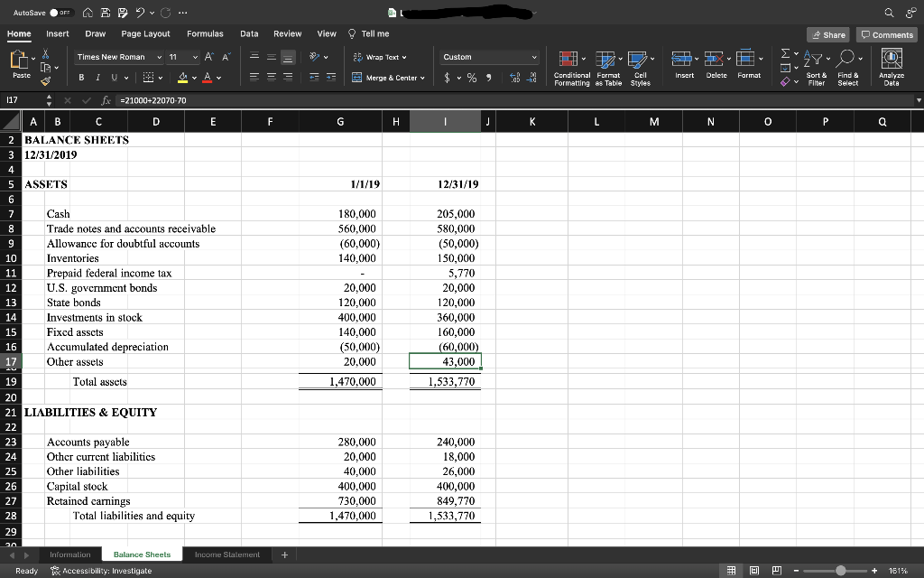Click the Borders icon
The image size is (924, 578).
click(149, 78)
